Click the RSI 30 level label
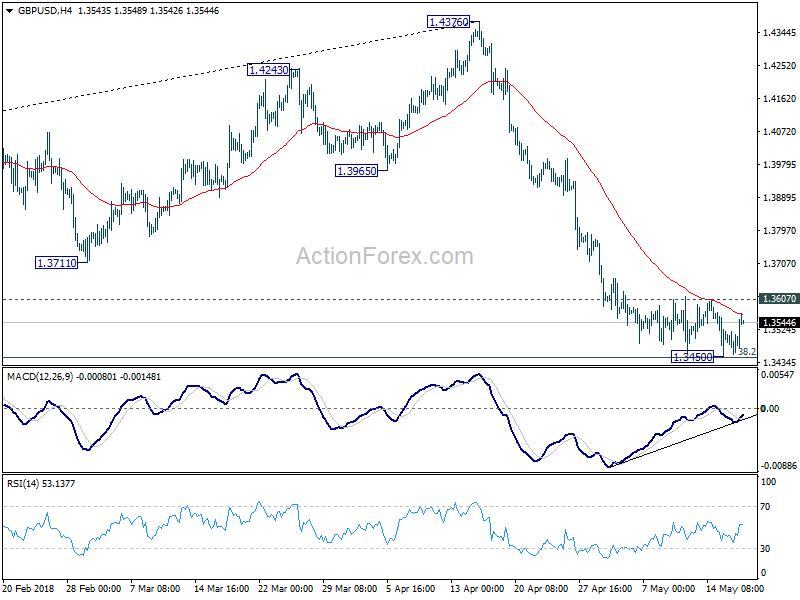Image resolution: width=800 pixels, height=600 pixels. pyautogui.click(x=765, y=549)
